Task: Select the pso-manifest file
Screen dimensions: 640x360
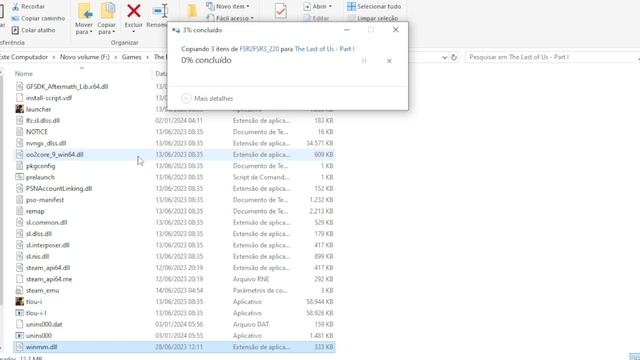Action: (45, 200)
